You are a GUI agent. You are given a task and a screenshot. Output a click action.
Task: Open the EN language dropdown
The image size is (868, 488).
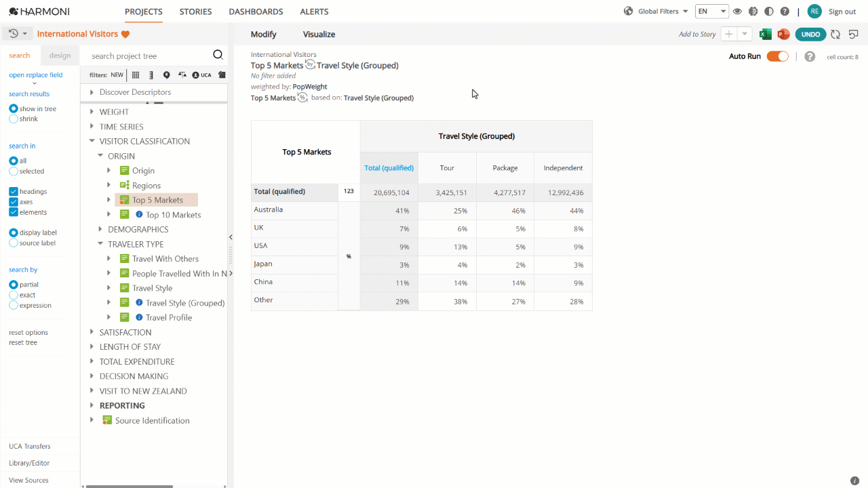coord(712,12)
